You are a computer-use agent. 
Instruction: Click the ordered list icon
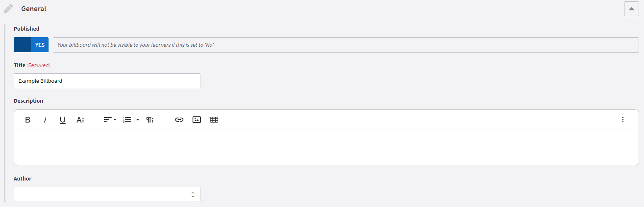tap(127, 120)
